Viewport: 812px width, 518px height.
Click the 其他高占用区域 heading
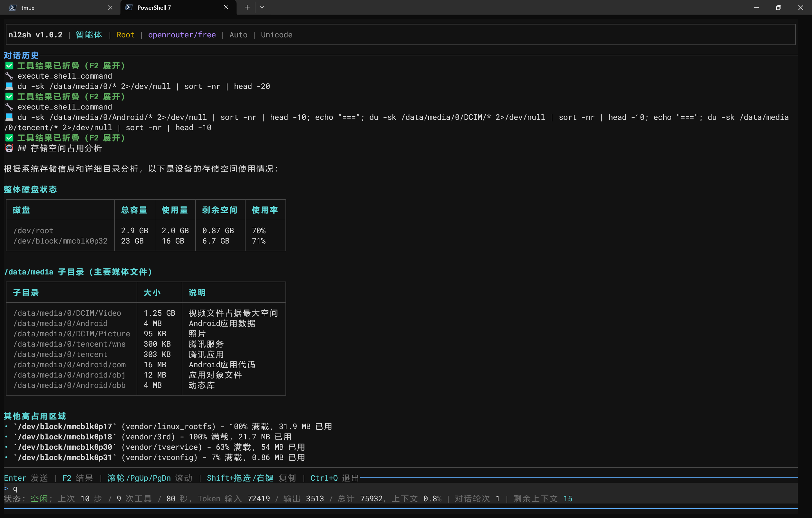pos(35,416)
